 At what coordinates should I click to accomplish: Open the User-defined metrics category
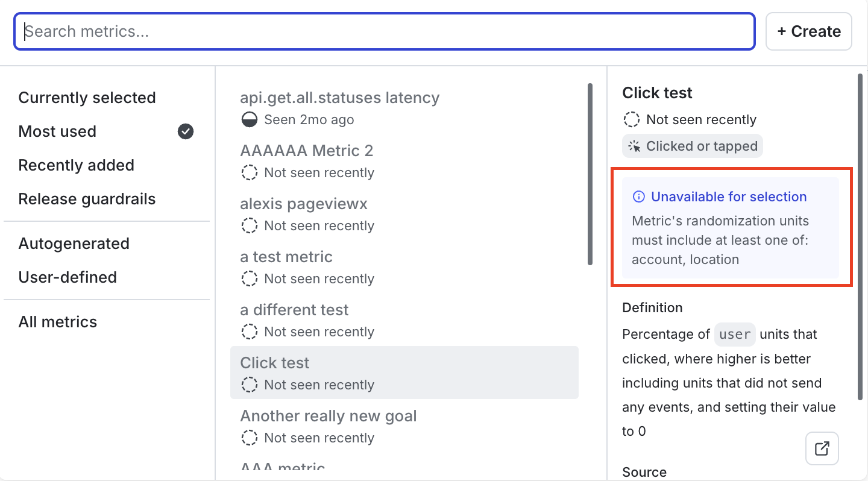click(x=68, y=277)
